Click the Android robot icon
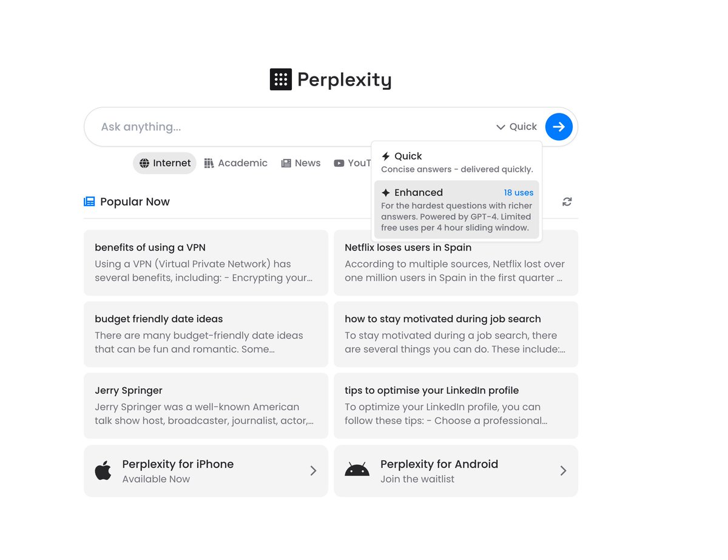The width and height of the screenshot is (728, 560). pyautogui.click(x=357, y=470)
